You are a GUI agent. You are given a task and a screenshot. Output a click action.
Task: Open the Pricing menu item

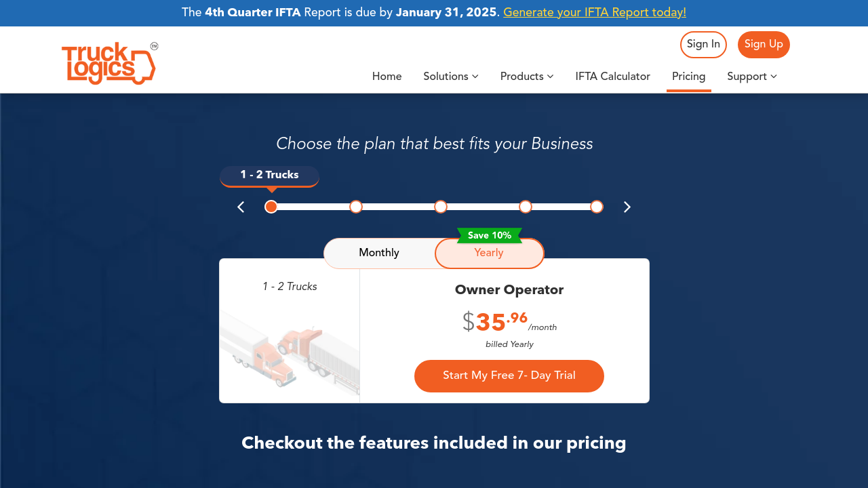pyautogui.click(x=689, y=77)
